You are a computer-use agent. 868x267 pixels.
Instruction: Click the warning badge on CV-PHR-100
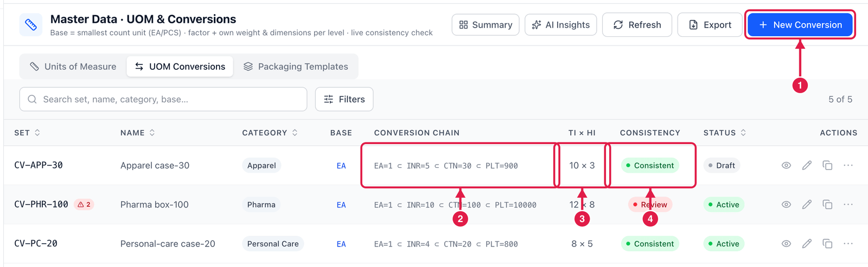click(x=84, y=204)
